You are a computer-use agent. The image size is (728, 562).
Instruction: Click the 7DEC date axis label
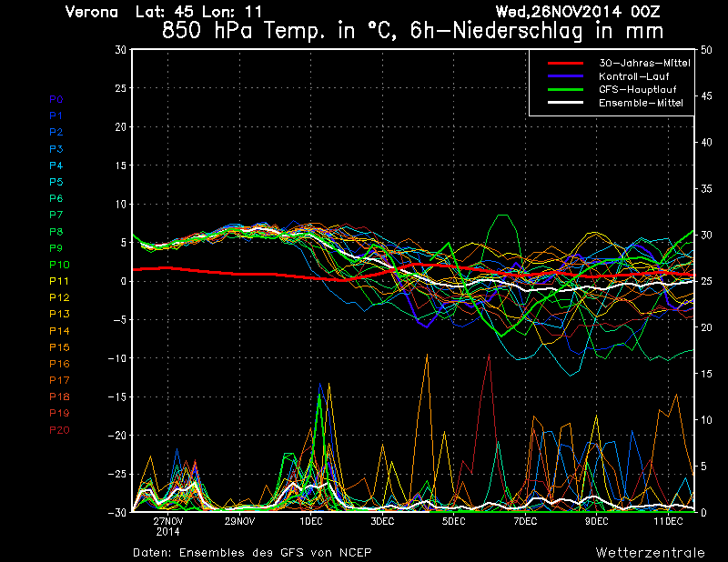tap(525, 521)
